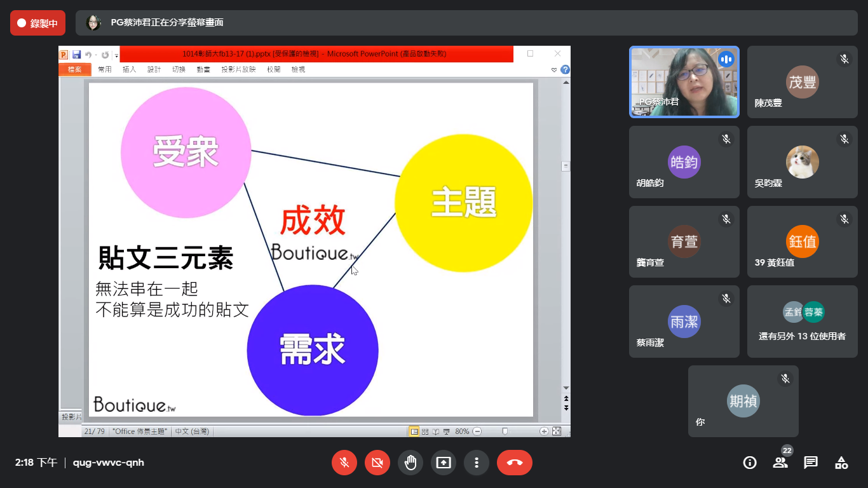Show participants list icon with 22 badge
868x488 pixels.
coord(780,463)
